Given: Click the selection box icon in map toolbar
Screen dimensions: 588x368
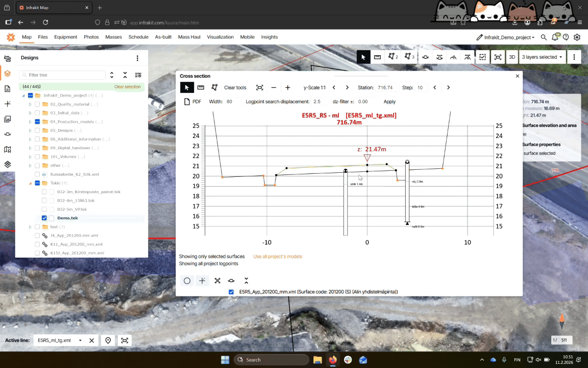Looking at the screenshot, I should (x=483, y=57).
